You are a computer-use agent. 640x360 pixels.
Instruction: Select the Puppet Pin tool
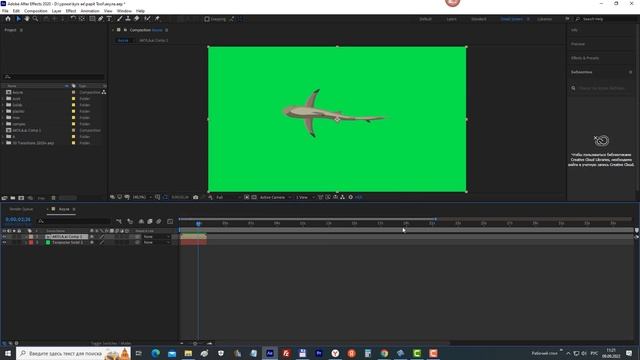pyautogui.click(x=157, y=19)
